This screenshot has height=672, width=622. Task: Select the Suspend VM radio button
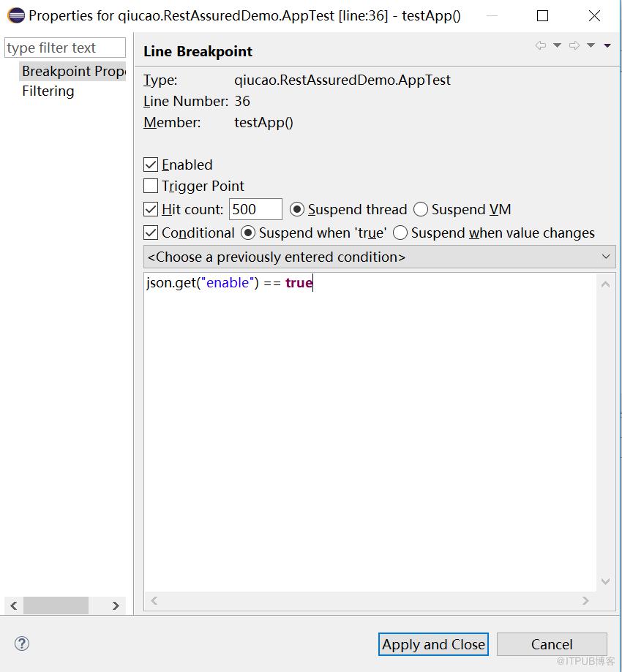420,209
